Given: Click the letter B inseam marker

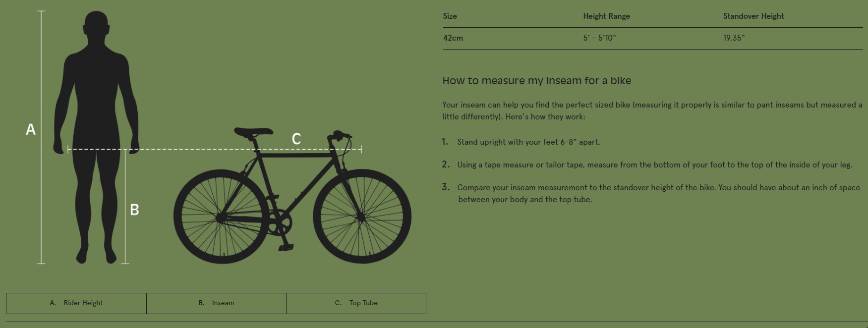Looking at the screenshot, I should tap(134, 210).
